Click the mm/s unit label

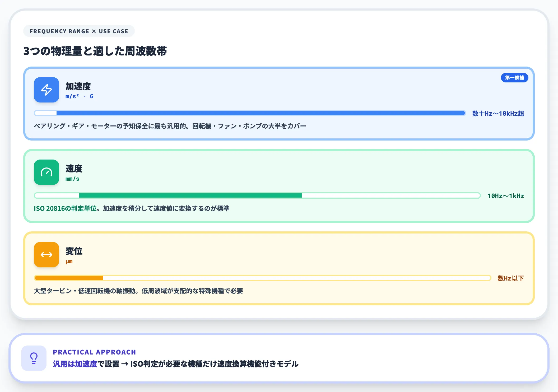pos(72,179)
